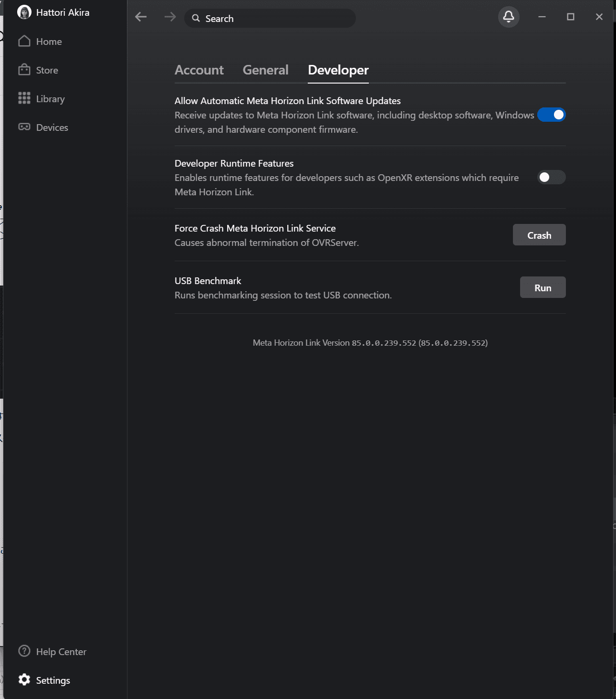Image resolution: width=616 pixels, height=699 pixels.
Task: Click the Help Center question mark icon
Action: pos(24,651)
